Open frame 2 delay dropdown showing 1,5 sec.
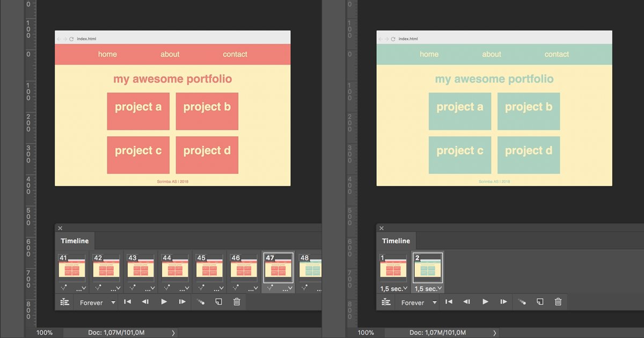The width and height of the screenshot is (644, 338). pyautogui.click(x=428, y=289)
